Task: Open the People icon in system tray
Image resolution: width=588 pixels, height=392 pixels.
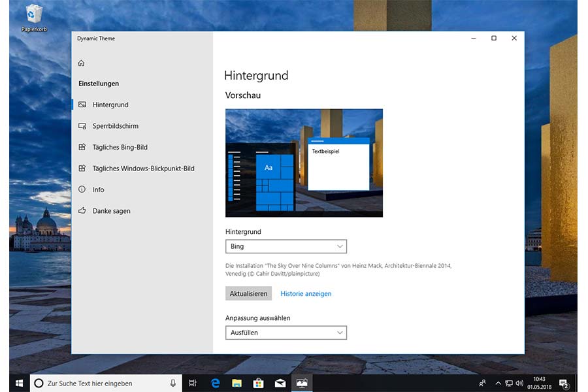Action: pyautogui.click(x=483, y=383)
